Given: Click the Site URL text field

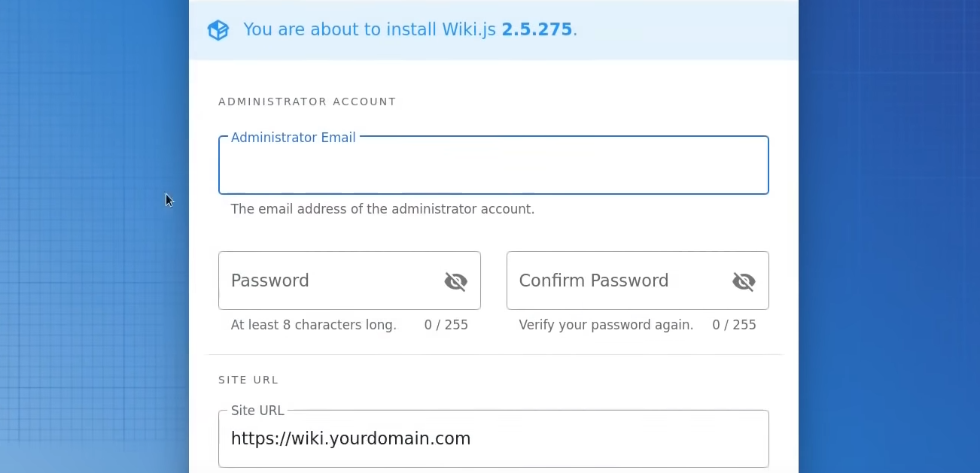Looking at the screenshot, I should (x=493, y=438).
